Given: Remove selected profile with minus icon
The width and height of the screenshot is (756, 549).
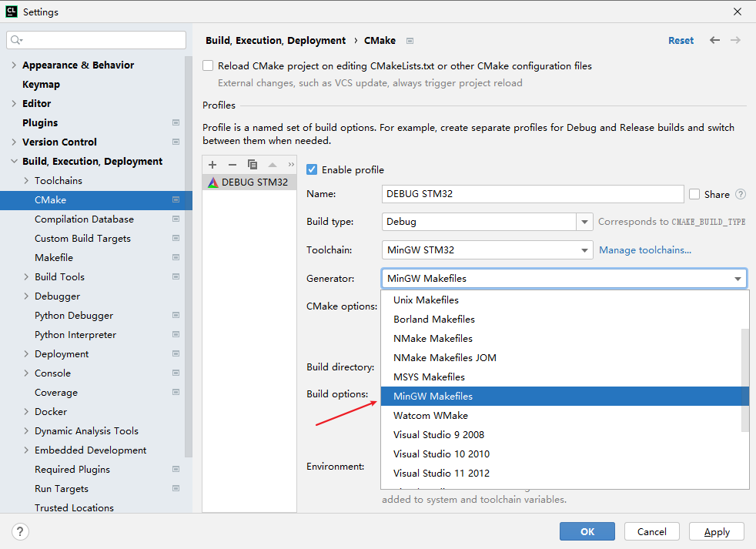Looking at the screenshot, I should (x=232, y=165).
